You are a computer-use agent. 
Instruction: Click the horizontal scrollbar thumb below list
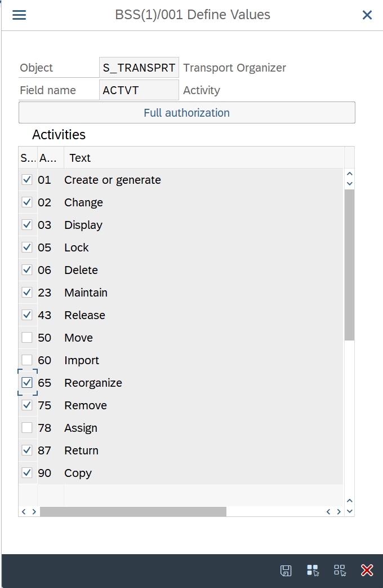[133, 511]
